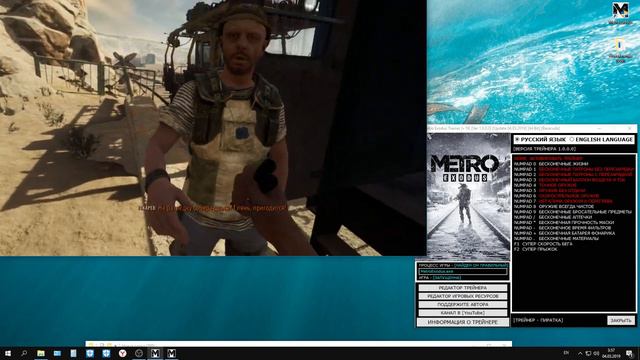Select the Бесконечные аптечки row
Image resolution: width=640 pixels, height=360 pixels.
pyautogui.click(x=553, y=217)
